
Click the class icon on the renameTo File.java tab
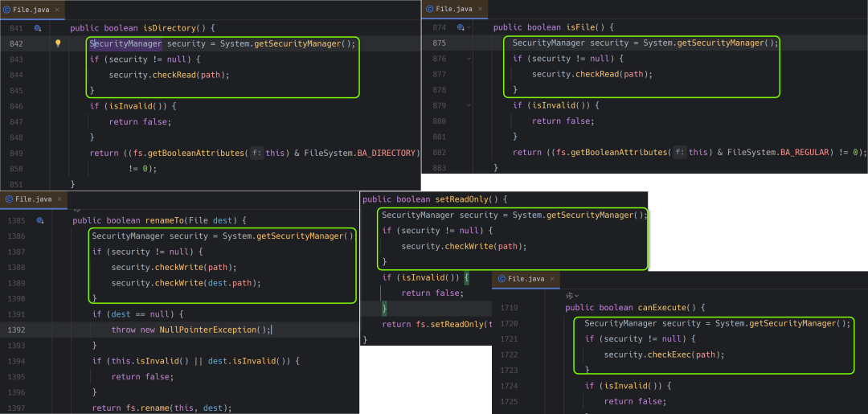pos(8,199)
